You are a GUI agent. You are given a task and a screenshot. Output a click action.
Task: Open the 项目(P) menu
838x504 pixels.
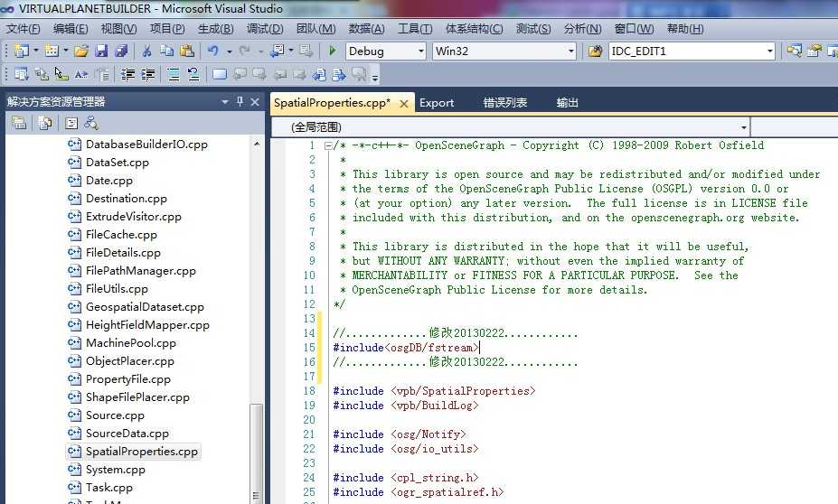[x=167, y=29]
